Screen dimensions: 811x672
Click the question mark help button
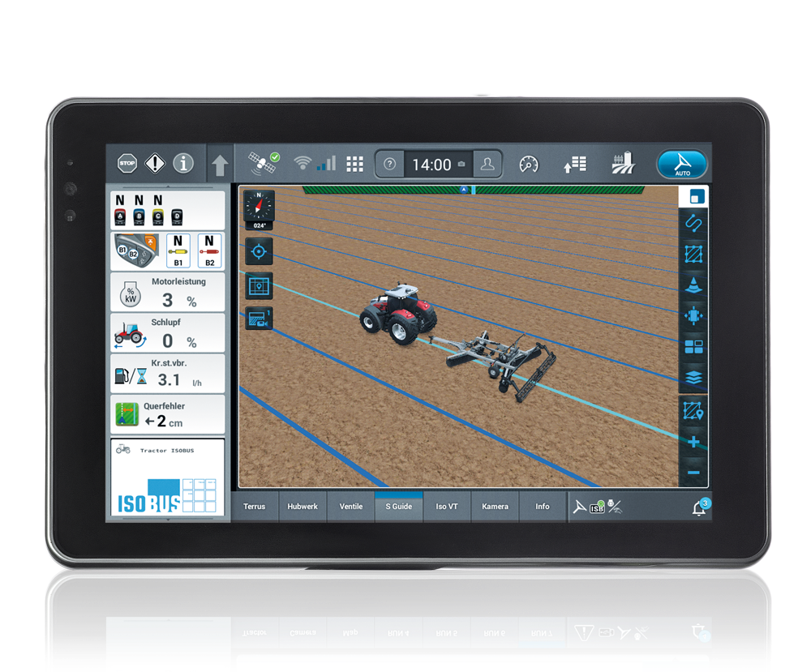(389, 164)
